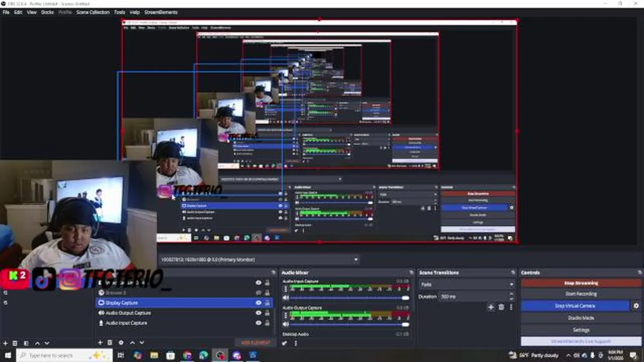This screenshot has height=362, width=644.
Task: Open Audio Input Capture options dots menu
Action: (286, 289)
